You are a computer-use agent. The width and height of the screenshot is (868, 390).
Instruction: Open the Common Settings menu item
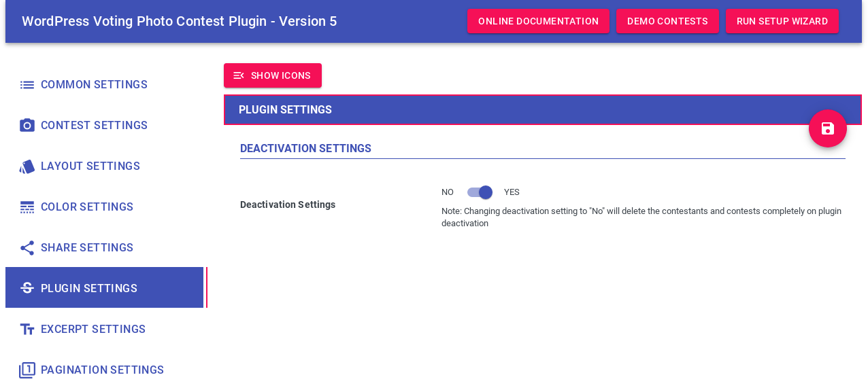[105, 85]
